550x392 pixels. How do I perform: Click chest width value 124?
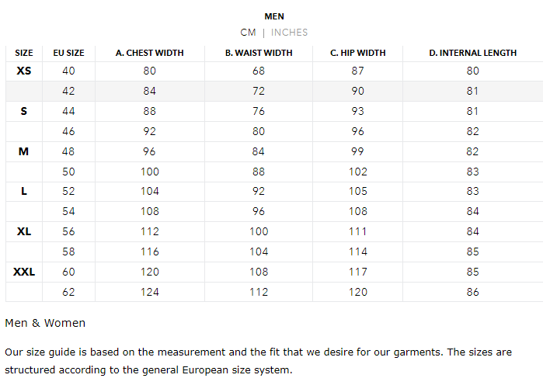point(150,292)
